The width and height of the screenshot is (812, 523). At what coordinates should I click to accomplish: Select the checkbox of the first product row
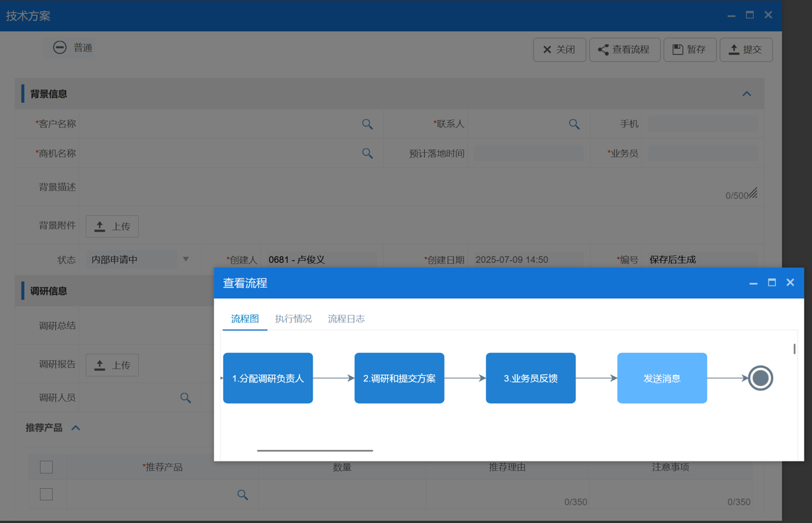[46, 493]
